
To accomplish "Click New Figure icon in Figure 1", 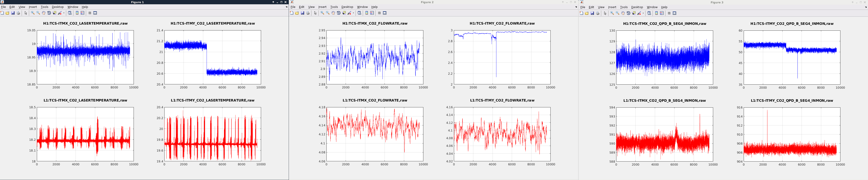I will tap(2, 13).
